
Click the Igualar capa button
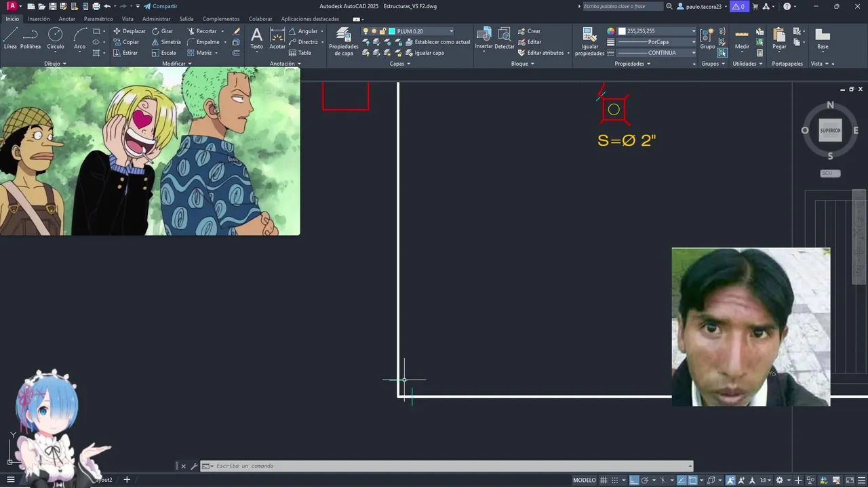pos(425,53)
